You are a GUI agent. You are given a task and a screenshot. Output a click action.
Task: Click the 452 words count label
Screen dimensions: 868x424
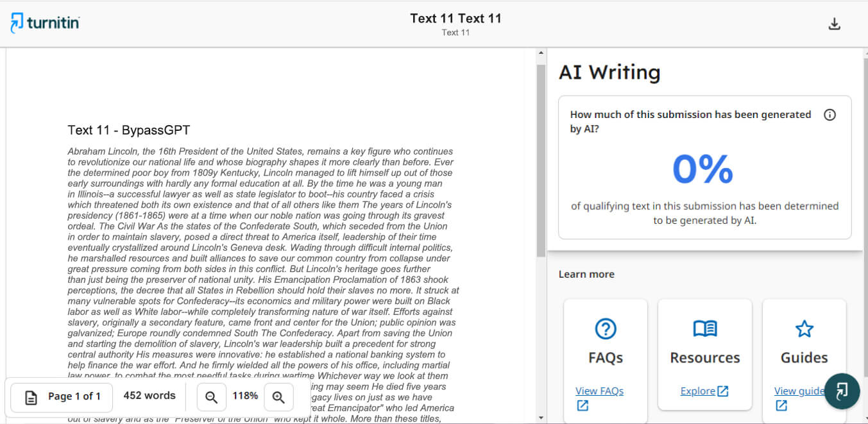149,396
